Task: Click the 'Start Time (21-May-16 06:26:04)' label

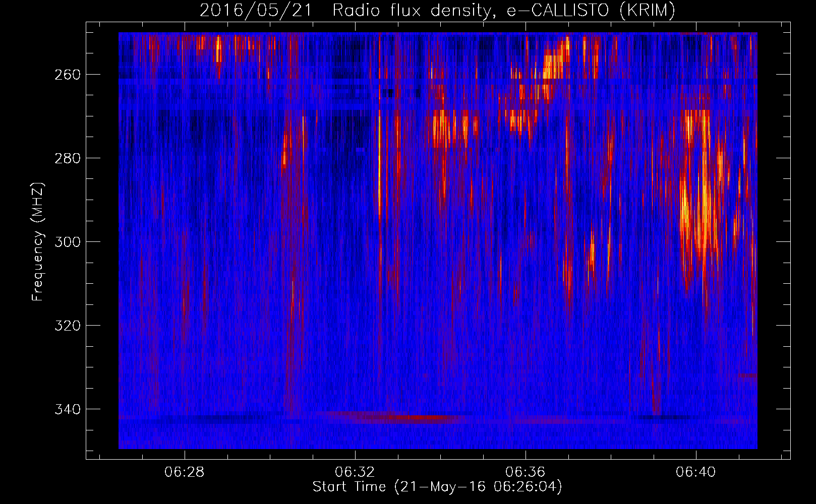Action: [437, 487]
